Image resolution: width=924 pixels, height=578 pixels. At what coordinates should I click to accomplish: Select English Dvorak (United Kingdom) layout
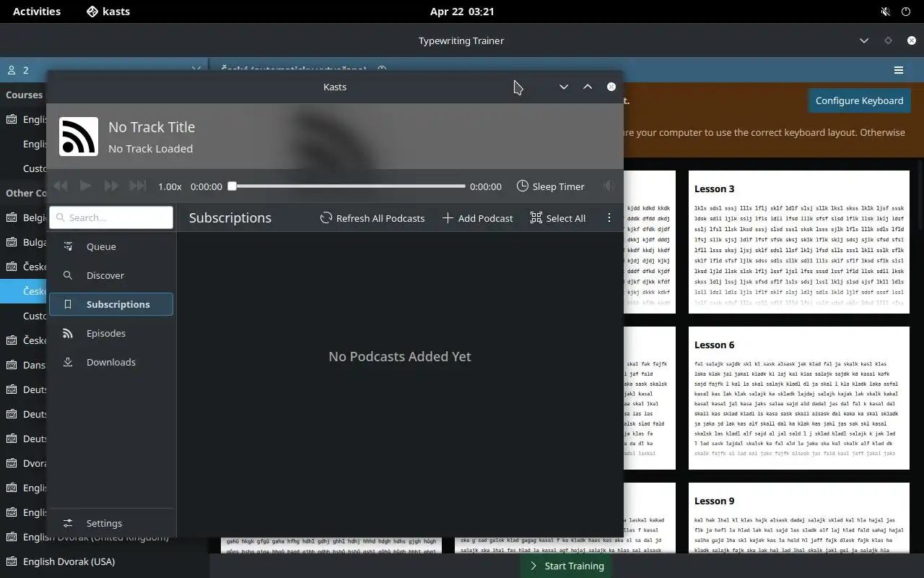click(x=105, y=538)
